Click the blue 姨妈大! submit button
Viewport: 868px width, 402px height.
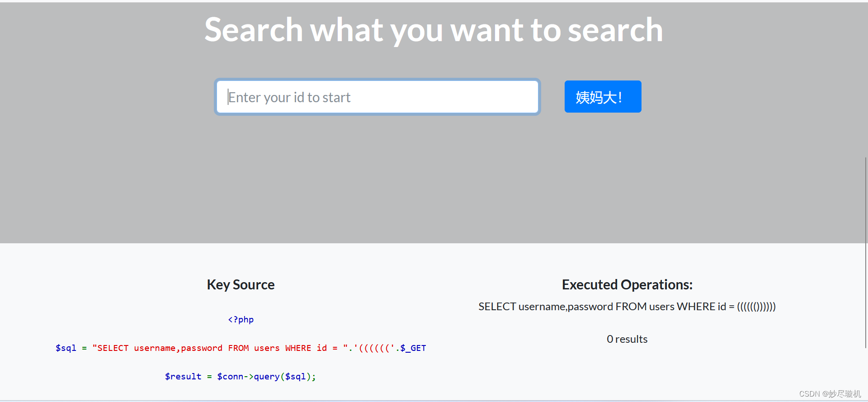coord(603,96)
